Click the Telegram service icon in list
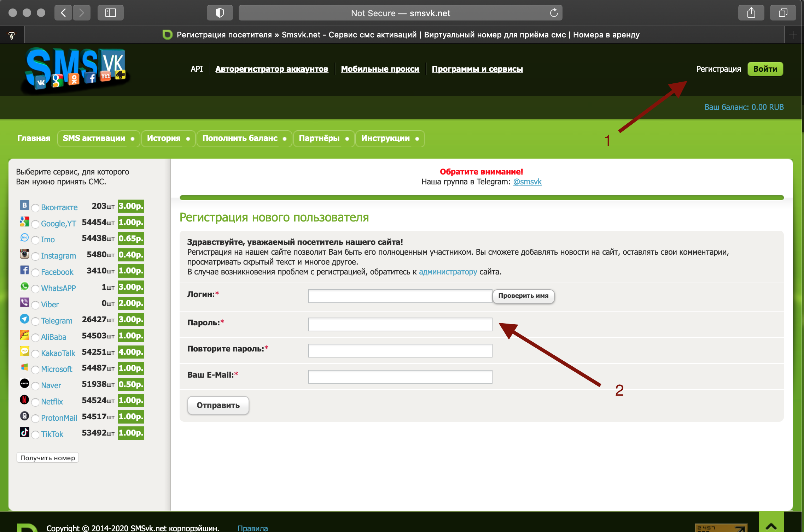This screenshot has width=804, height=532. point(24,319)
